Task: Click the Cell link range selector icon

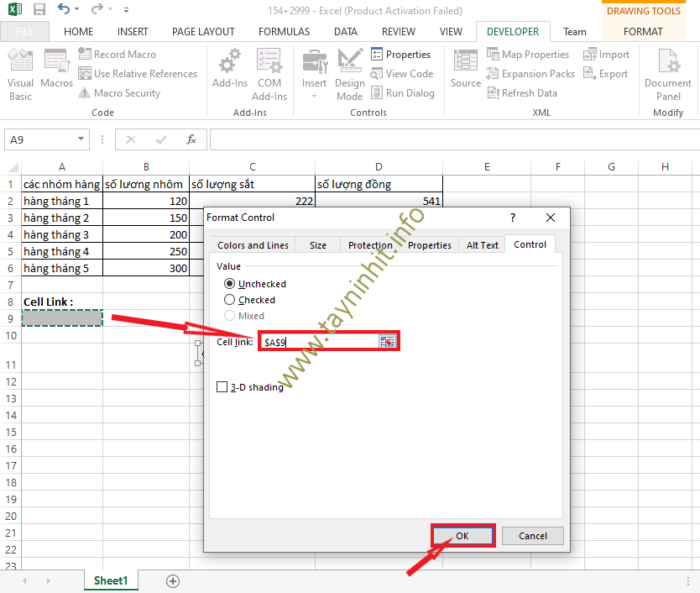Action: click(x=387, y=341)
